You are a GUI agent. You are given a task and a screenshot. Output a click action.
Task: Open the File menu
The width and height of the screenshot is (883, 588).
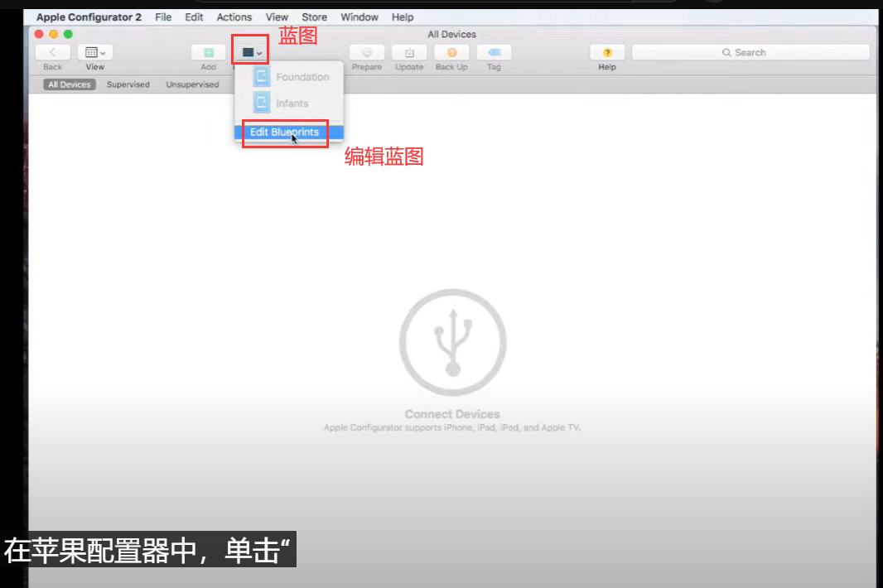point(163,17)
